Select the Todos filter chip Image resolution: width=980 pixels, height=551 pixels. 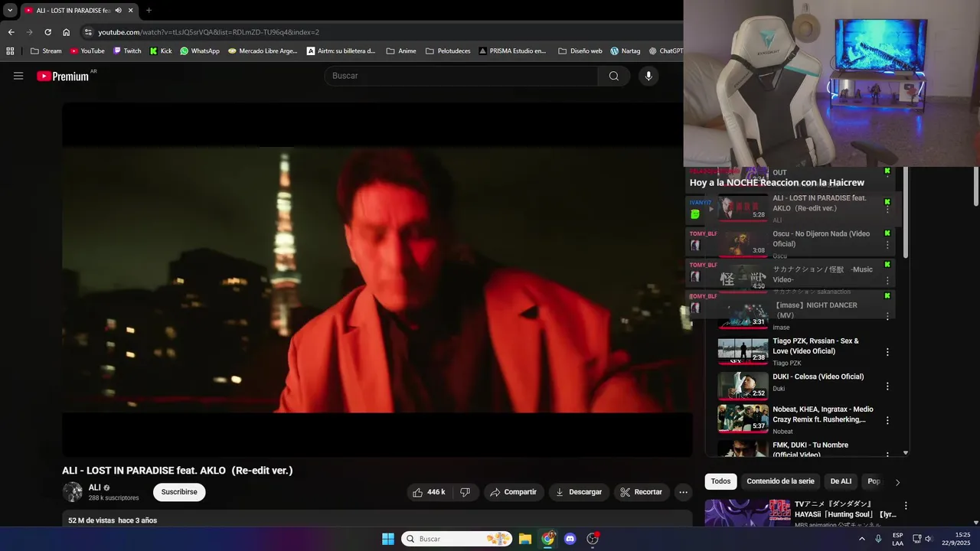720,481
